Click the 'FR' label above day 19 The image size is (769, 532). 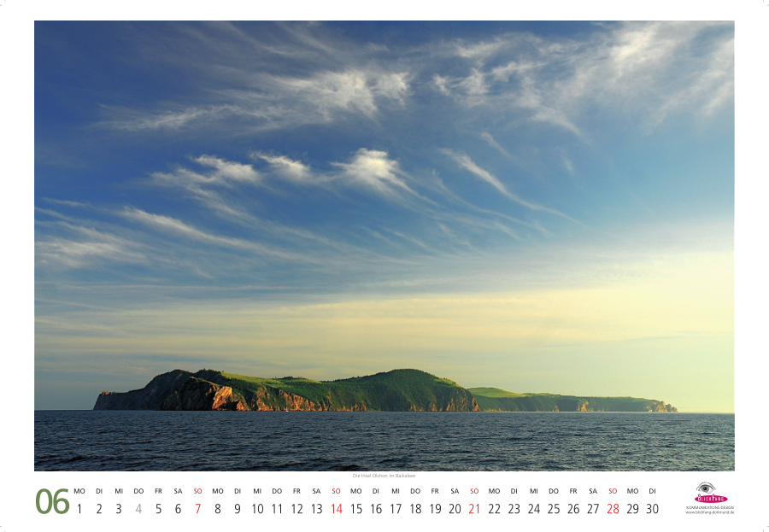pyautogui.click(x=435, y=491)
